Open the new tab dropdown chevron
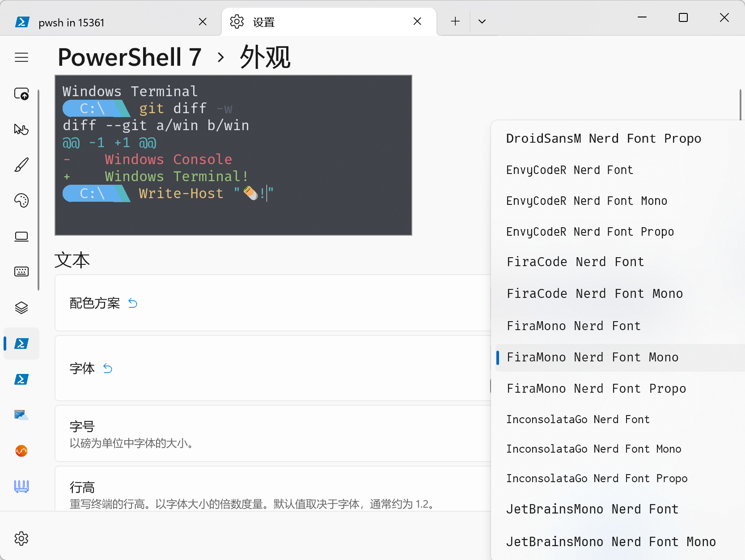 click(482, 21)
